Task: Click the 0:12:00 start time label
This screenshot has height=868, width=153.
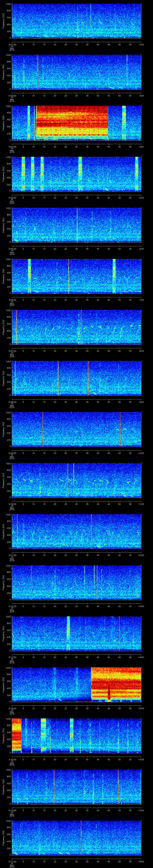Action: pyautogui.click(x=12, y=606)
